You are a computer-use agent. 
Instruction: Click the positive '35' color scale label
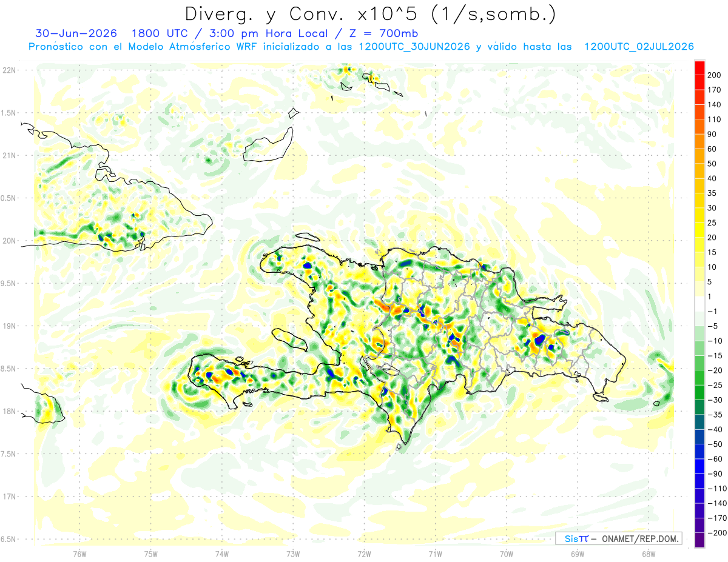coord(712,193)
